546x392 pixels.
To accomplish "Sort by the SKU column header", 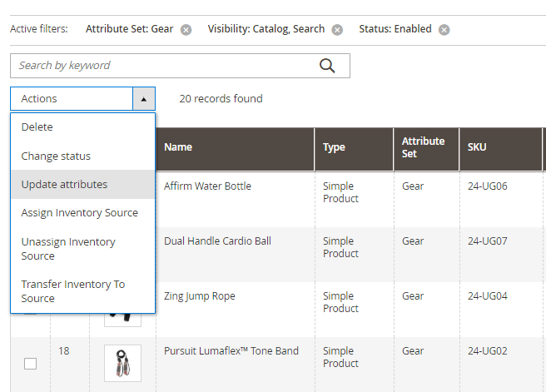I will (476, 147).
